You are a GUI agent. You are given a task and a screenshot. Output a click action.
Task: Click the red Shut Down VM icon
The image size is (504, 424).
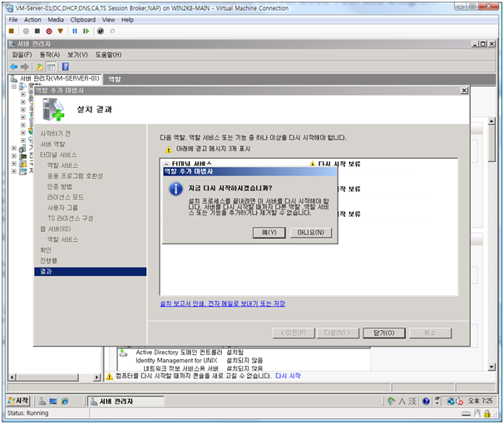(49, 31)
